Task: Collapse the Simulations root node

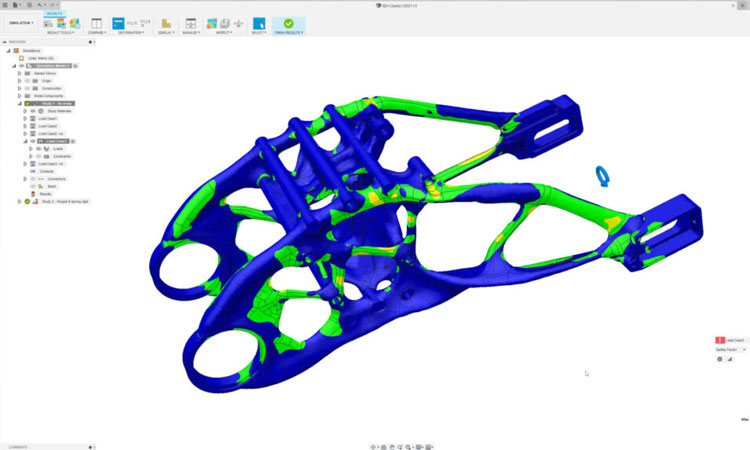Action: click(x=8, y=51)
